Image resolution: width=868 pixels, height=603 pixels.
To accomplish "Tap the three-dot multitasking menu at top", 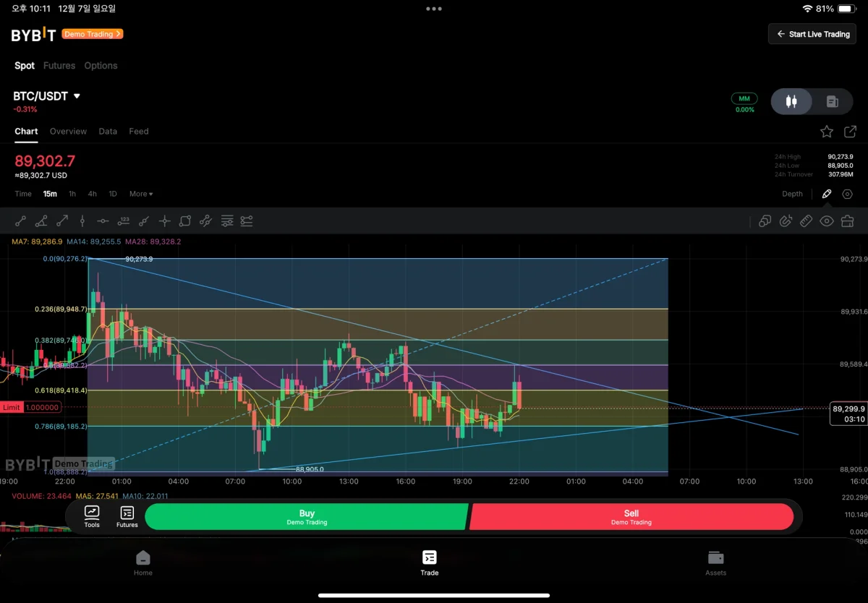I will (x=434, y=9).
